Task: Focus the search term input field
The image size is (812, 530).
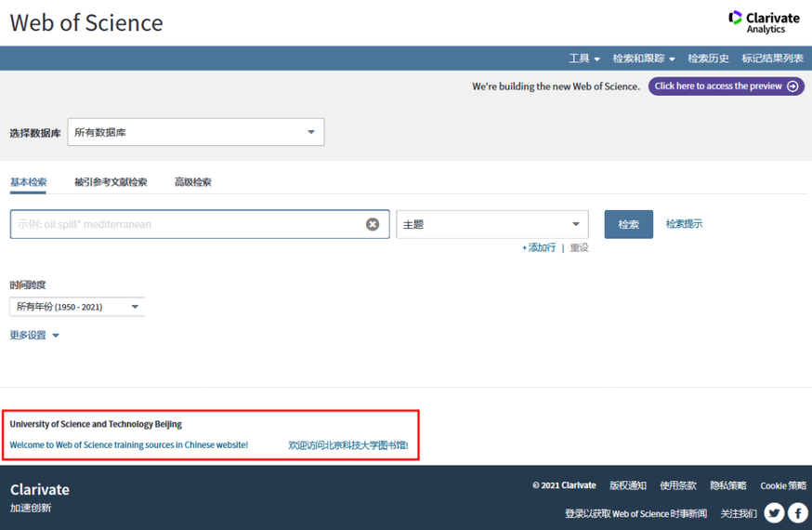Action: pos(200,224)
